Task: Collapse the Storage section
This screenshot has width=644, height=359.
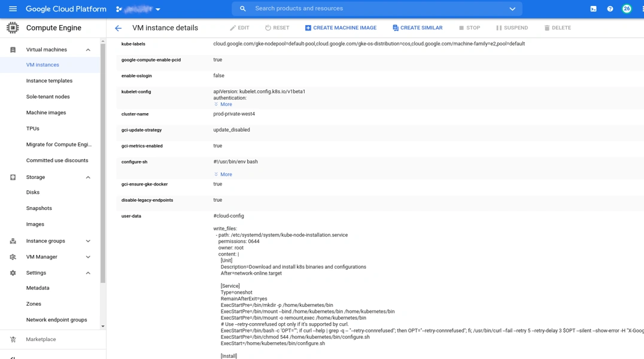Action: (x=88, y=177)
